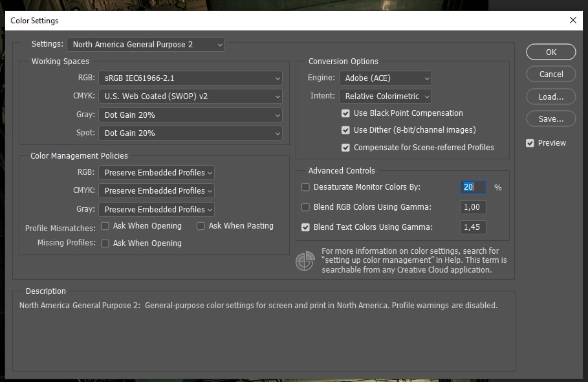
Task: Uncheck the Preview checkbox
Action: point(530,143)
